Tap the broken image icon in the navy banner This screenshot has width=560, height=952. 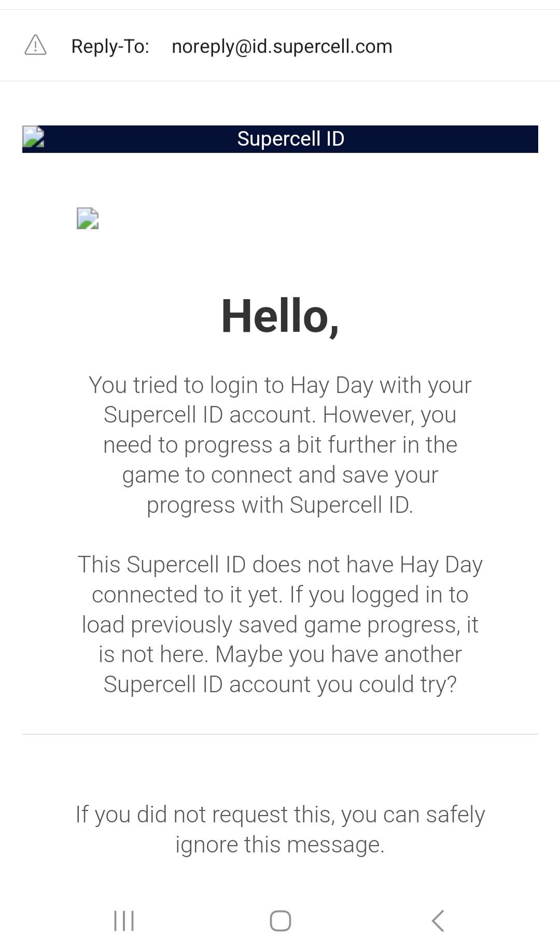[x=33, y=138]
